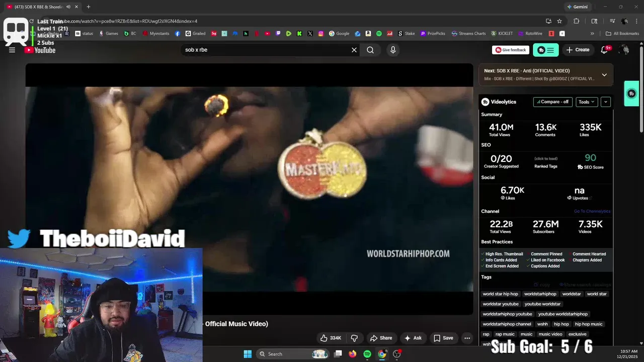Screen dimensions: 644x362
Task: Select the 'exclusive' tag chip
Action: coord(577,334)
